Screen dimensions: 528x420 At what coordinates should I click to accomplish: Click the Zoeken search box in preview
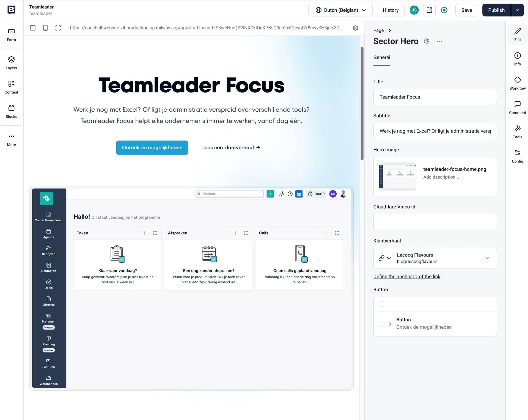[x=230, y=194]
